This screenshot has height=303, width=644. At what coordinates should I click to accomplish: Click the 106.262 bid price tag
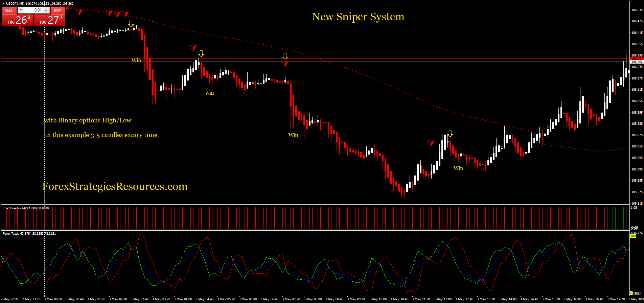tap(636, 62)
